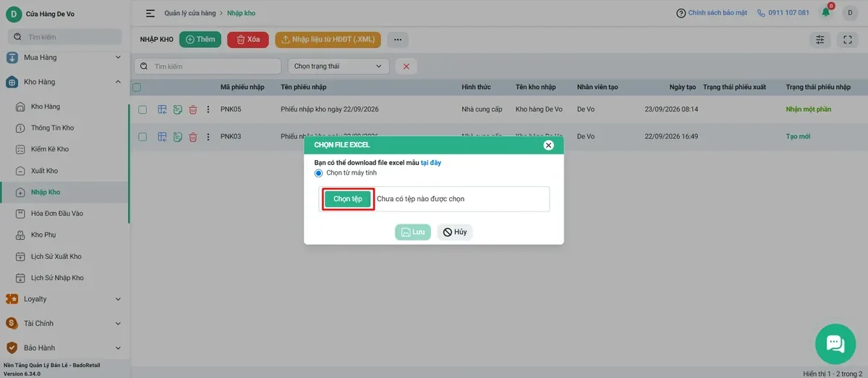
Task: Open Lịch Sử Xuất Kho in sidebar
Action: [x=56, y=256]
